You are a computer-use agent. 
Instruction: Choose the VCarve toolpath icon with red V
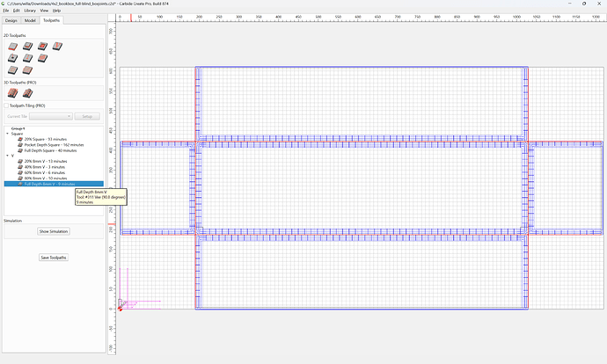pos(57,47)
